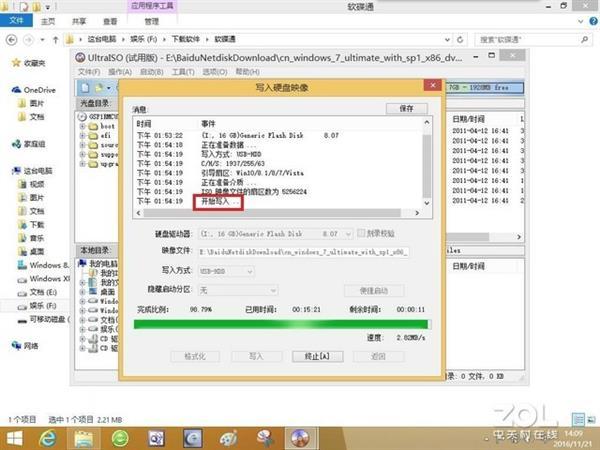Open OneDrive in the sidebar
600x450 pixels.
point(34,90)
